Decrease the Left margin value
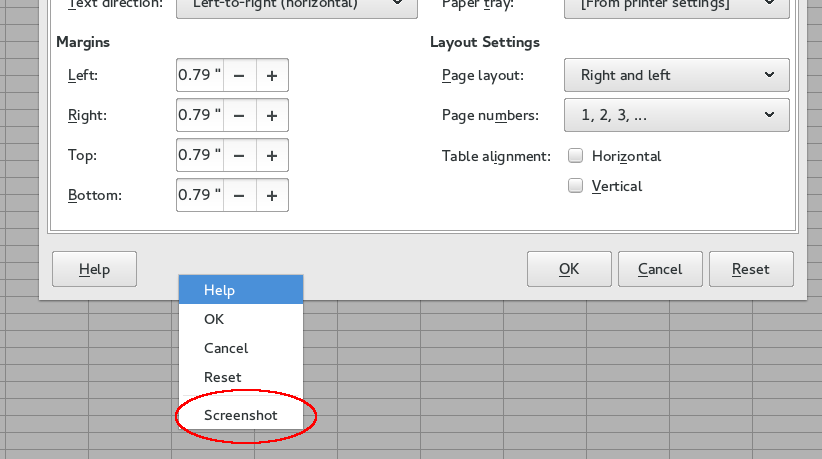Screen dimensions: 822x459 click(239, 75)
